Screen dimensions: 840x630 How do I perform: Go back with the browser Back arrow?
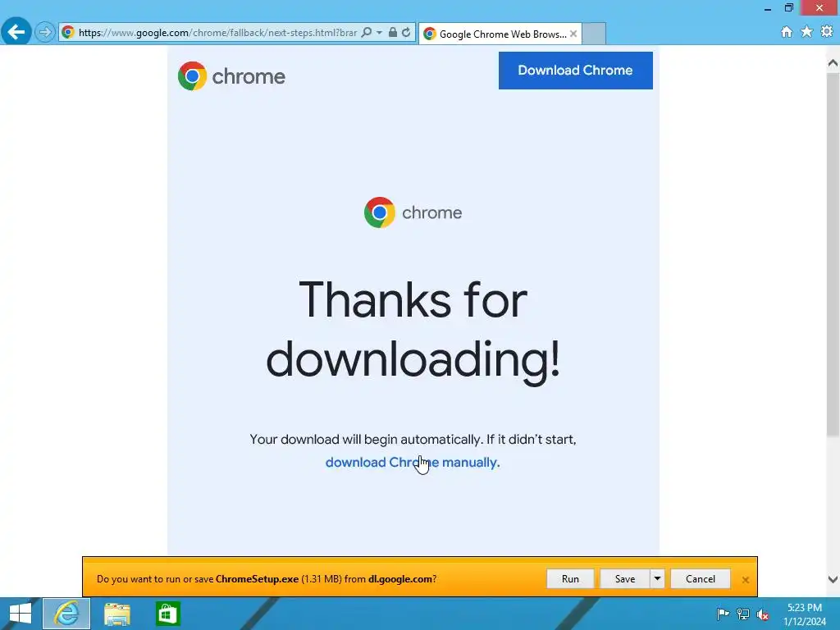[16, 32]
